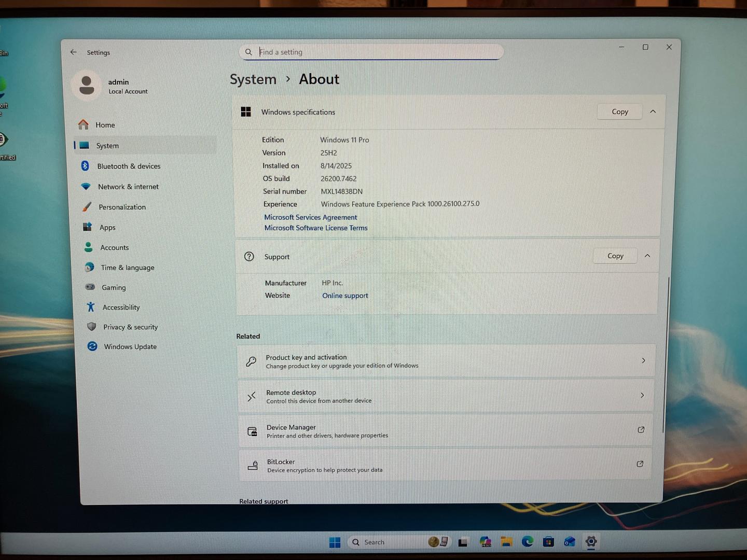Launch Microsoft Edge from the taskbar
This screenshot has height=560, width=747.
(528, 541)
